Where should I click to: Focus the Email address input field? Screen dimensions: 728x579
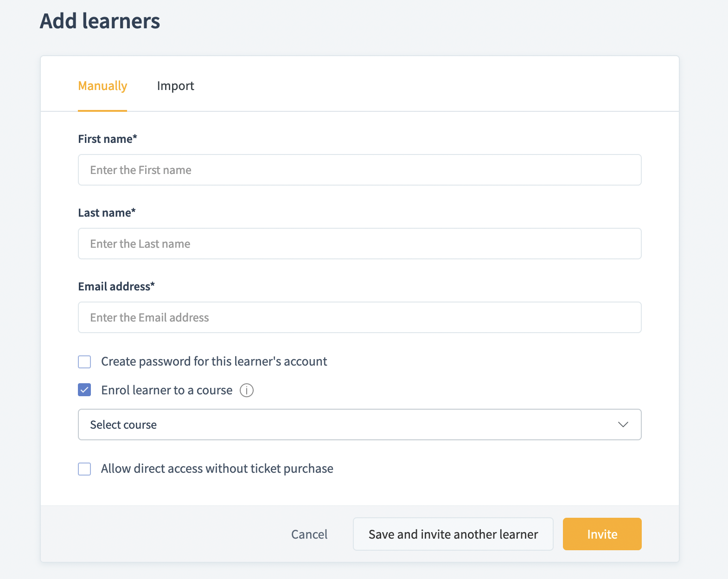point(359,317)
